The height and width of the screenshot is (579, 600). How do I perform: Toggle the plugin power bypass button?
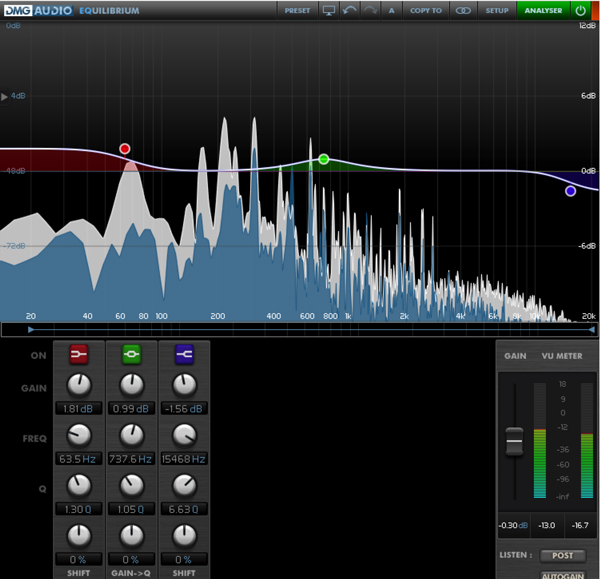tap(581, 10)
